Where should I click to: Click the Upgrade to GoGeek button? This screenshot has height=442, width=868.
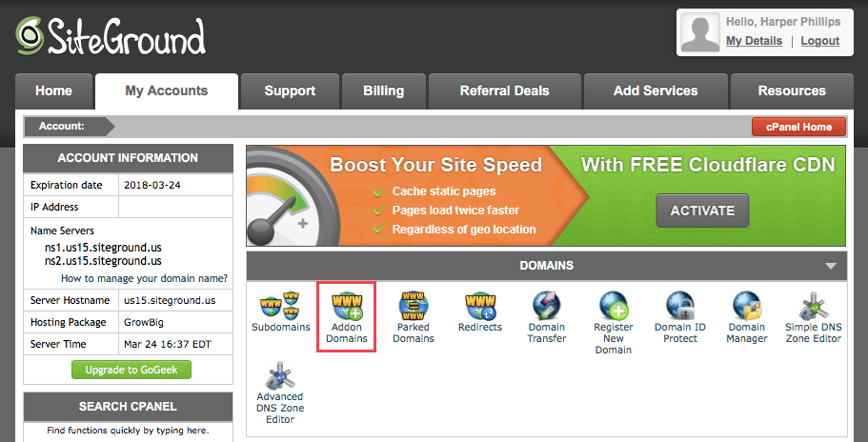tap(131, 370)
